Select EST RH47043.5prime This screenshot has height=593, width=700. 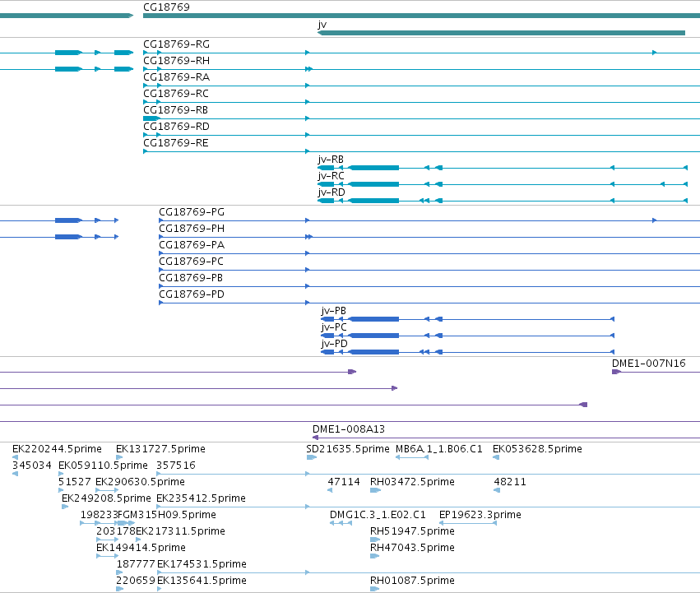click(412, 548)
